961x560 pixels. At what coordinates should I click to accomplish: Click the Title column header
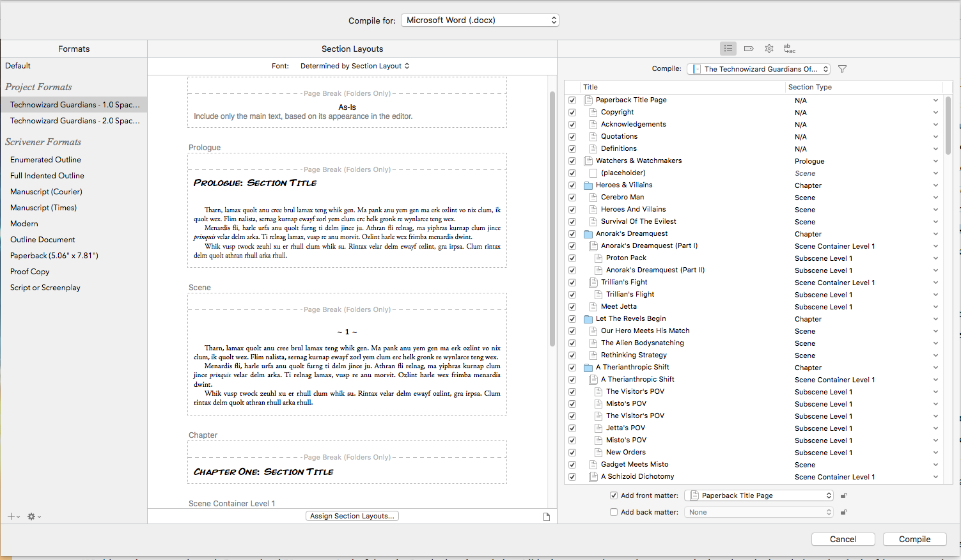click(682, 87)
